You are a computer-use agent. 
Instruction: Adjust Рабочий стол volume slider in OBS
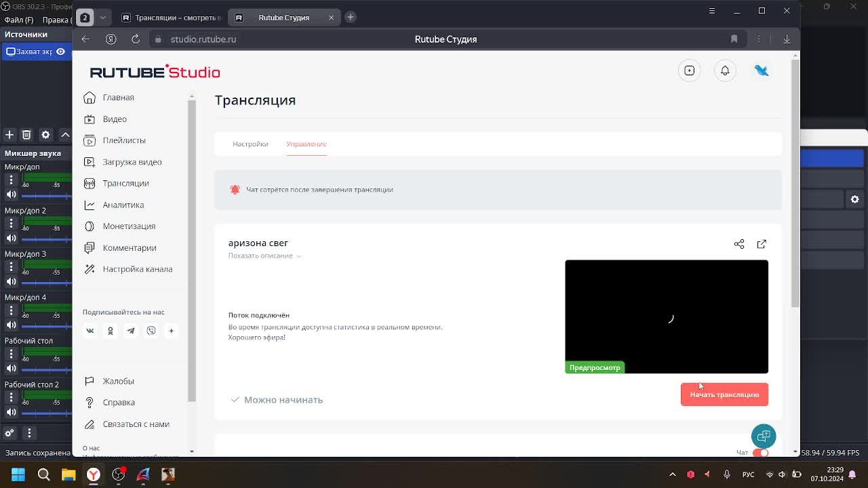[x=47, y=369]
